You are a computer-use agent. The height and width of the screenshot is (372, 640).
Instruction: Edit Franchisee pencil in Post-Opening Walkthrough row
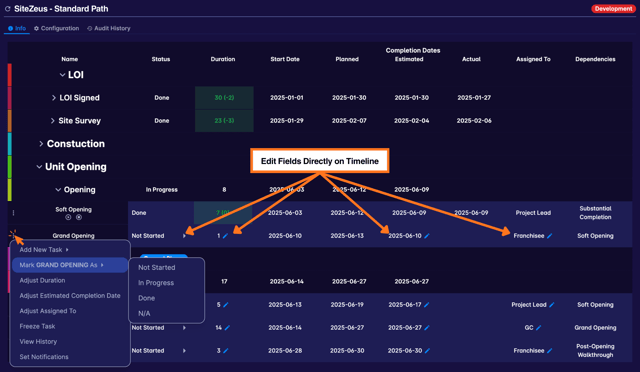click(550, 350)
